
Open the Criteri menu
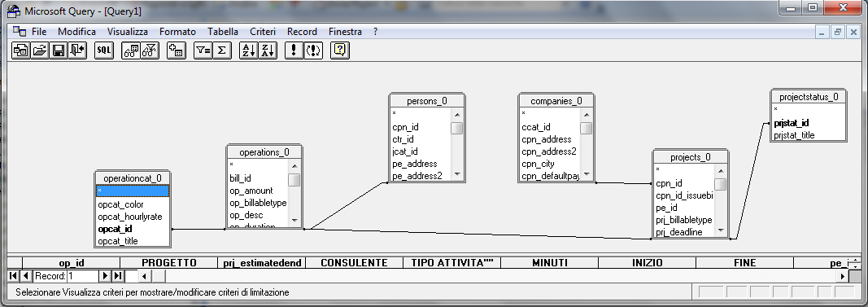click(263, 32)
